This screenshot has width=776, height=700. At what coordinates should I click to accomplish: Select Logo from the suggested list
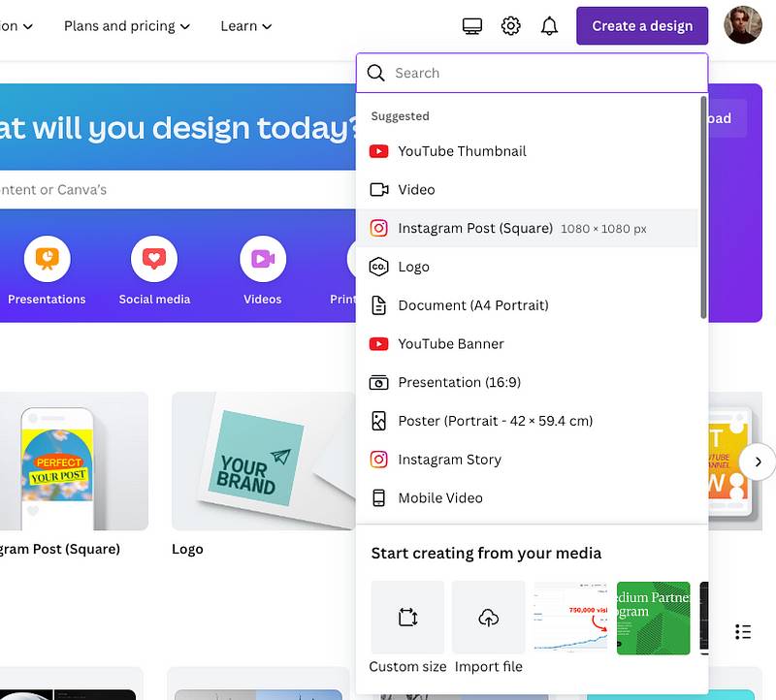click(x=527, y=267)
